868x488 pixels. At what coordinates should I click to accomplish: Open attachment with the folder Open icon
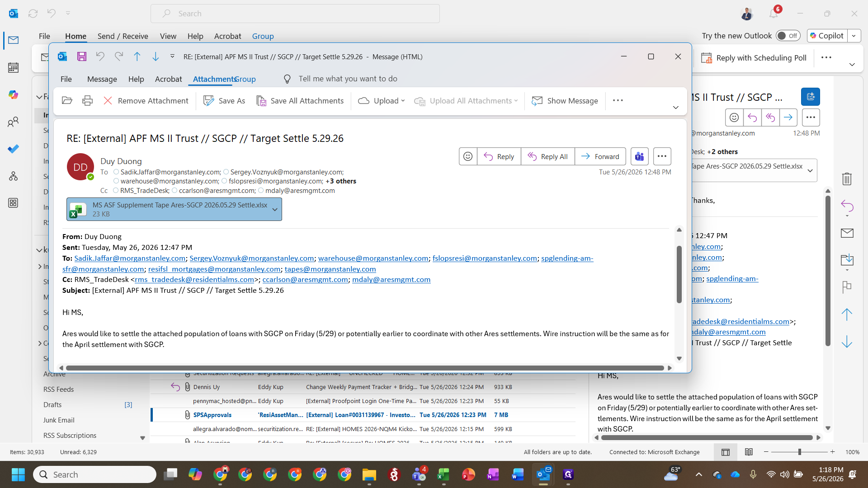point(67,100)
